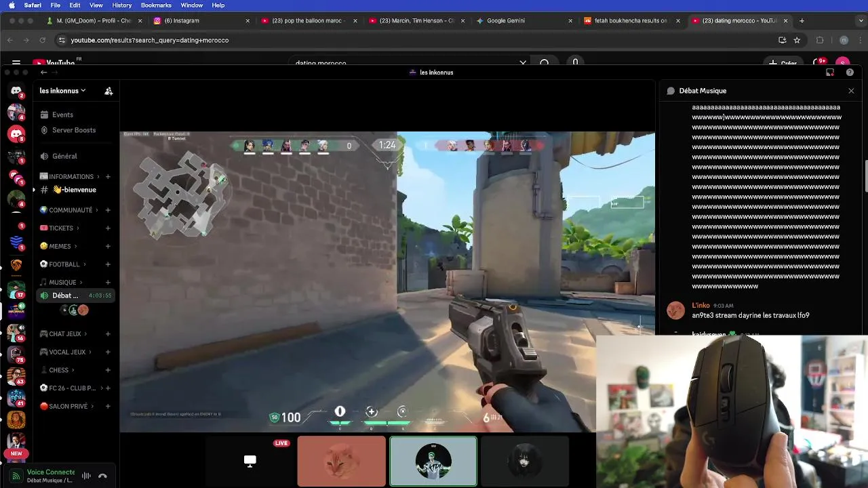Screen dimensions: 868x488
Task: Expand the MEMES category
Action: click(x=58, y=247)
